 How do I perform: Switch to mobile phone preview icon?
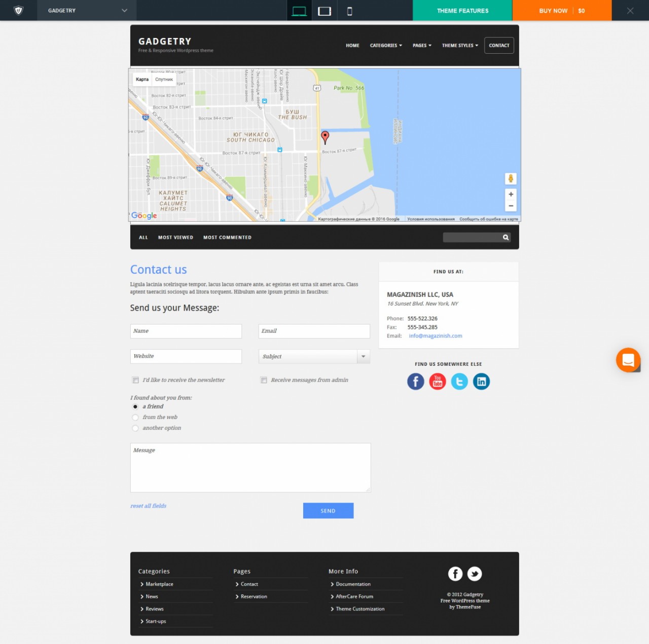(349, 11)
